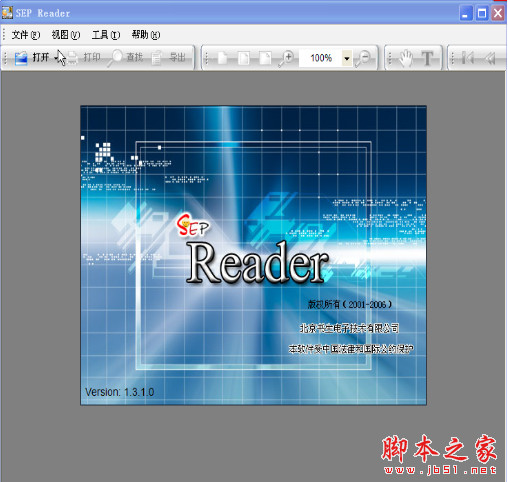
Task: Open the 工具 (Tools) menu
Action: coord(106,35)
